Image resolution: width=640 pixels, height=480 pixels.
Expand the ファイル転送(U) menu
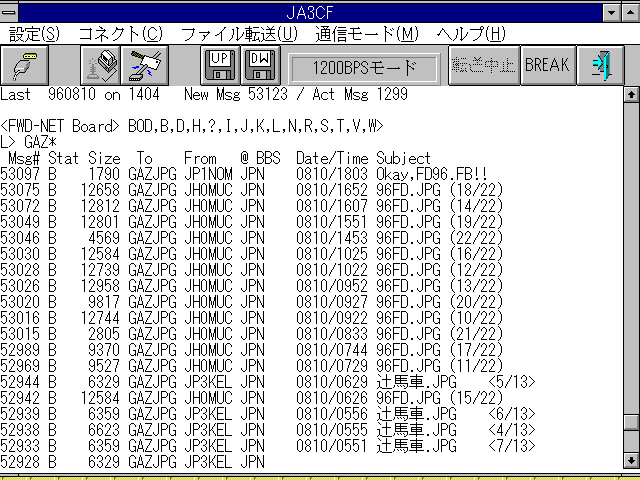pyautogui.click(x=238, y=33)
